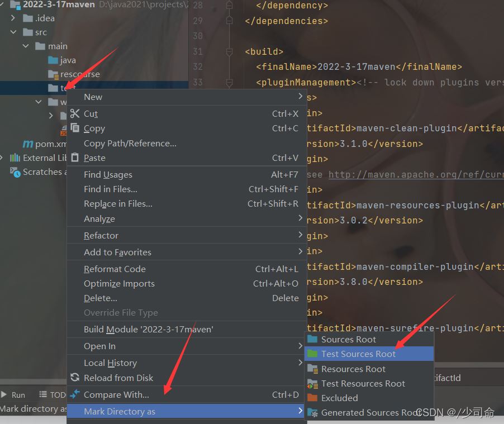504x424 pixels.
Task: Expand the External Libraries node
Action: (2, 158)
